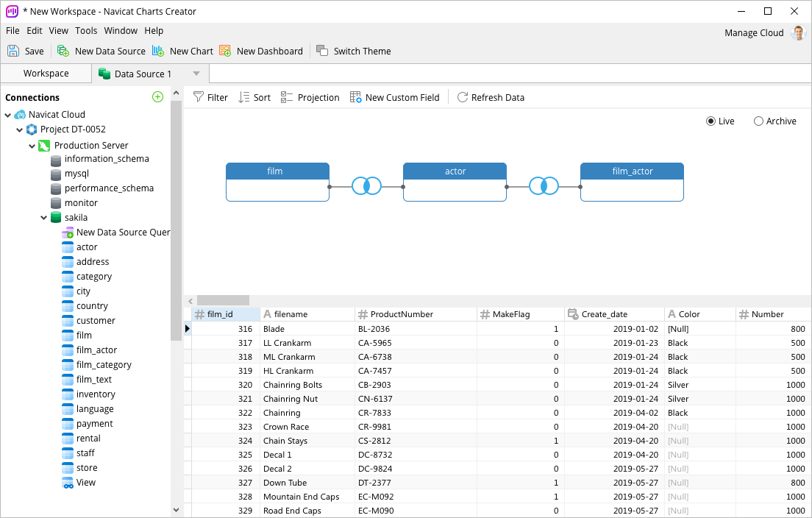Open the Window menu

(121, 31)
